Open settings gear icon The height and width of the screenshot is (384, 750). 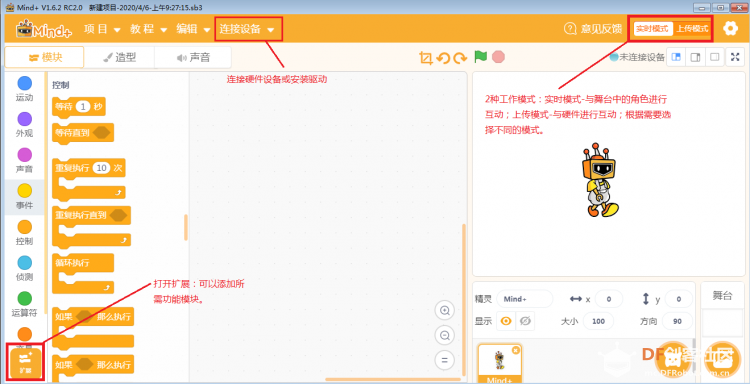click(x=730, y=29)
